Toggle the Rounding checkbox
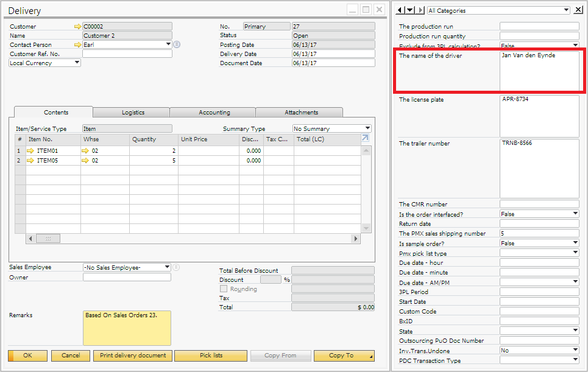The height and width of the screenshot is (372, 588). (224, 289)
